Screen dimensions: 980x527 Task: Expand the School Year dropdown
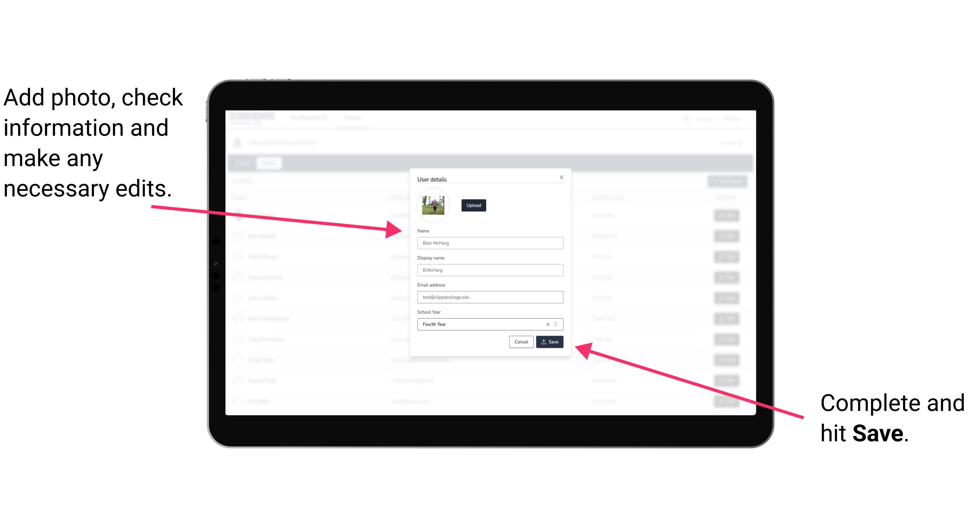557,324
